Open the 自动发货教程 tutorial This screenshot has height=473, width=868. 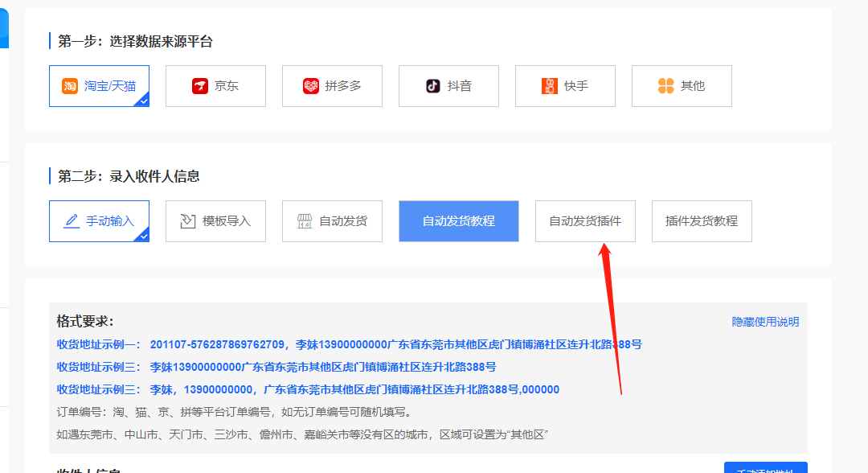click(x=458, y=220)
